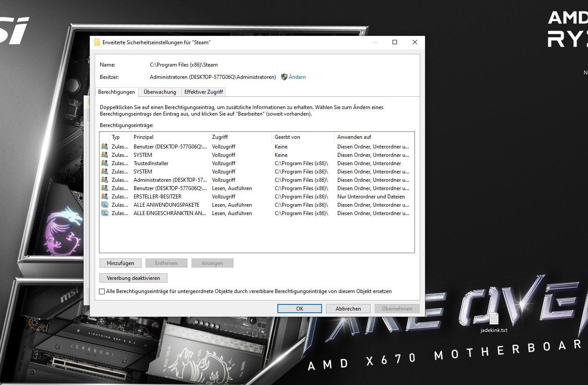
Task: Click the Übernehmen button
Action: tap(397, 309)
